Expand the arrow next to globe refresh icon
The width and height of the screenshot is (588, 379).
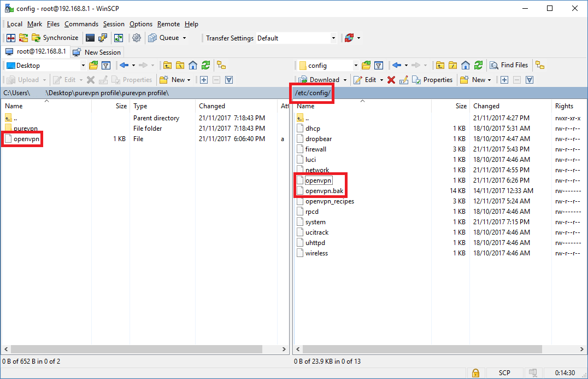pos(358,38)
